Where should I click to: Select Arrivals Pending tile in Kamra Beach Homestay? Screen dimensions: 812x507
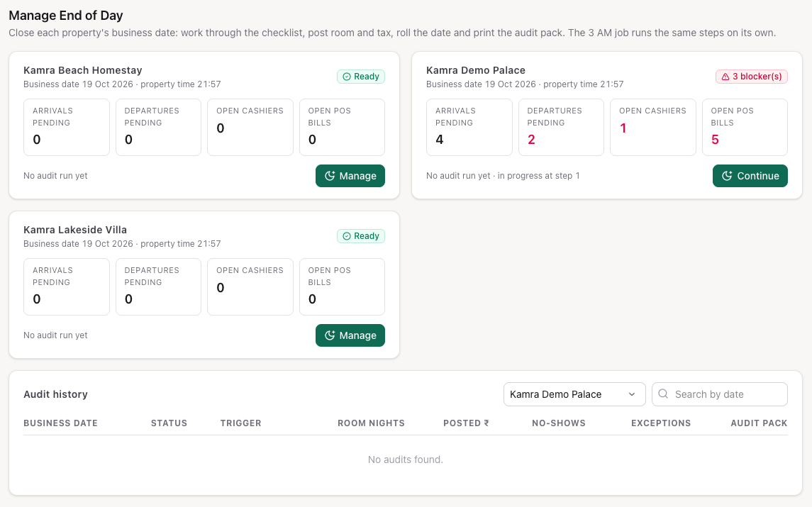[x=66, y=128]
